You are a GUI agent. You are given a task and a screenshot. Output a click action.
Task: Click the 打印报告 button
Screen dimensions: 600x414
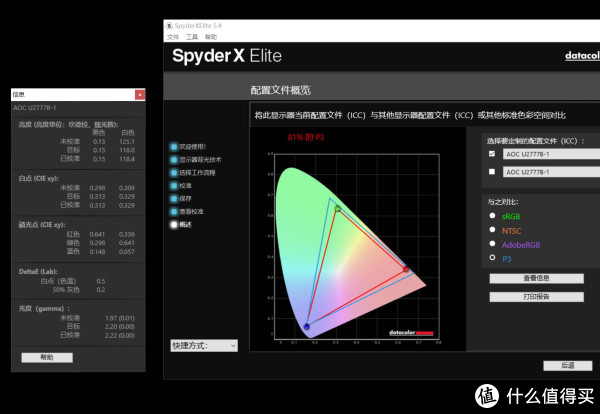(x=536, y=297)
